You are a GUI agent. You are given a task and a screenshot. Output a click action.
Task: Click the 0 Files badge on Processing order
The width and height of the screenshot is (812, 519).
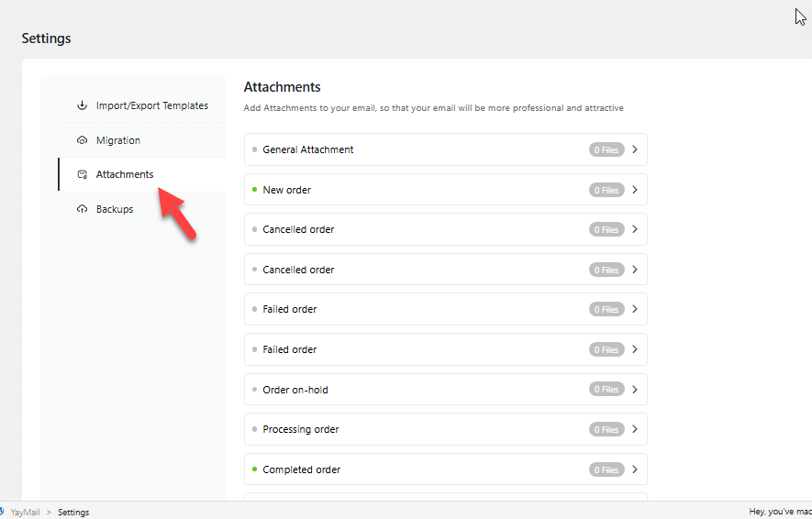tap(606, 429)
